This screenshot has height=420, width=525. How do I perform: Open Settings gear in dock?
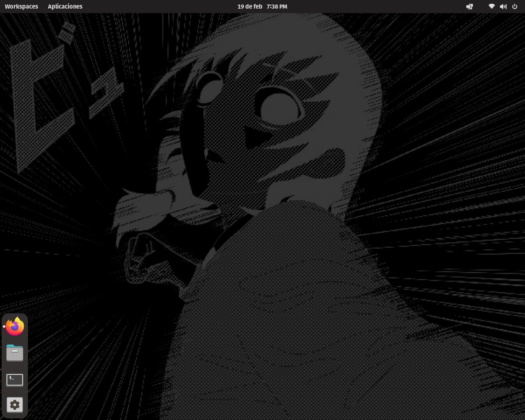click(x=15, y=405)
